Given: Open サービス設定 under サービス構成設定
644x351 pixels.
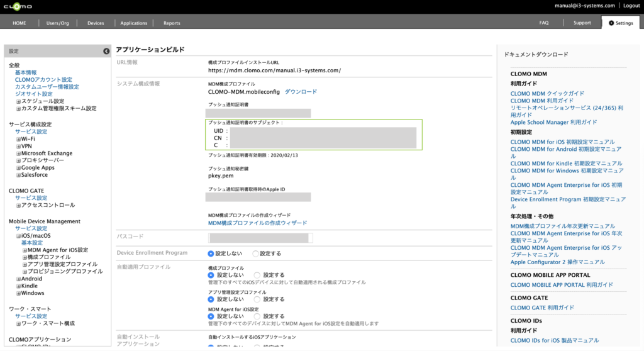Looking at the screenshot, I should pos(31,132).
